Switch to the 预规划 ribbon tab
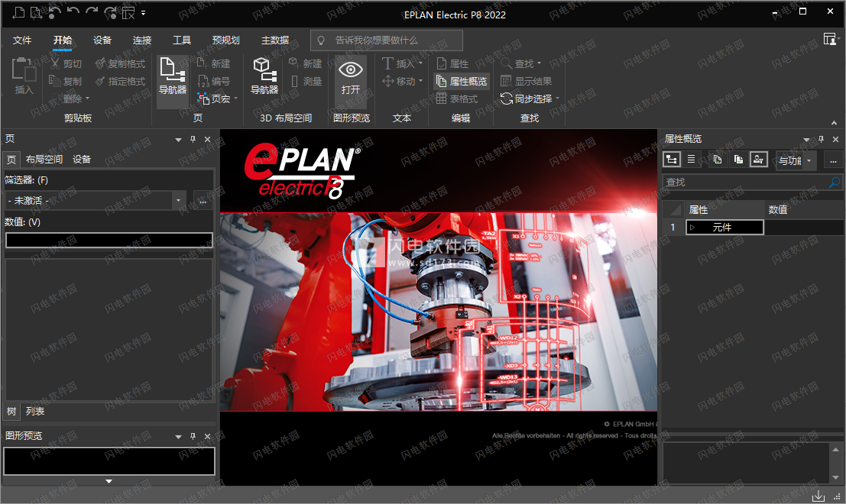This screenshot has height=504, width=846. click(x=226, y=40)
